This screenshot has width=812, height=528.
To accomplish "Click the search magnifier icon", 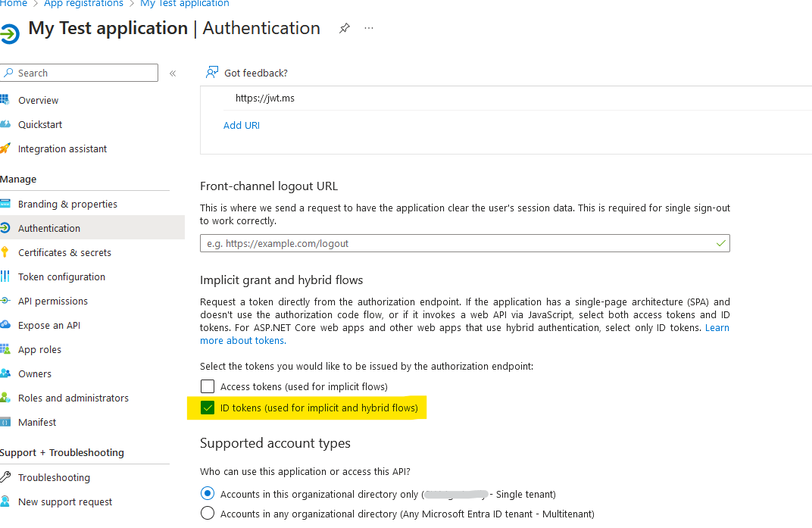I will [8, 73].
